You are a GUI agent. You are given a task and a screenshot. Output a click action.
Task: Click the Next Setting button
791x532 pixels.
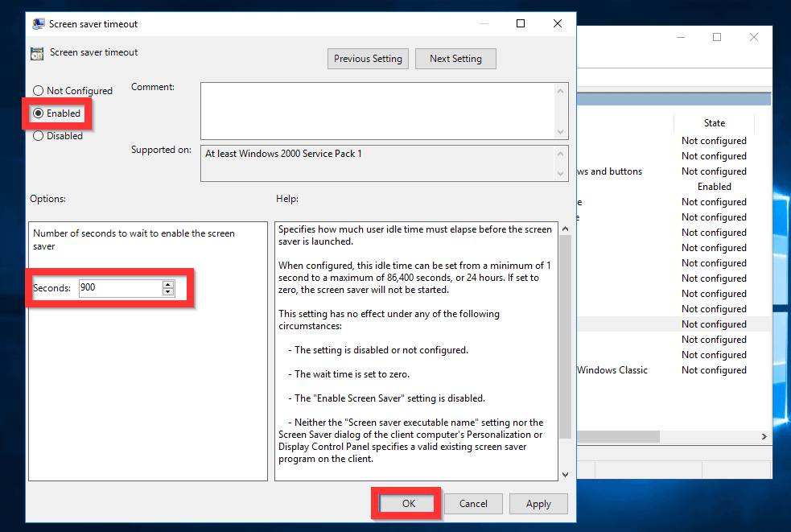pos(455,58)
